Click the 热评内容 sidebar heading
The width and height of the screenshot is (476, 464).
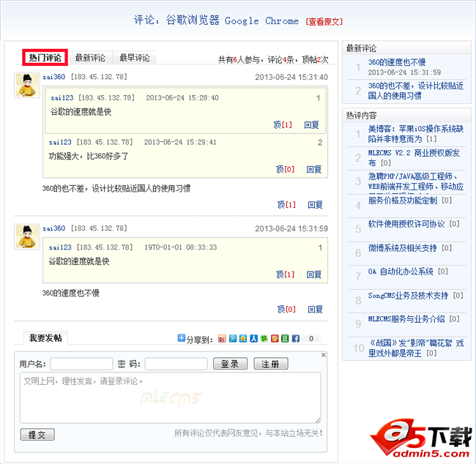(x=361, y=116)
